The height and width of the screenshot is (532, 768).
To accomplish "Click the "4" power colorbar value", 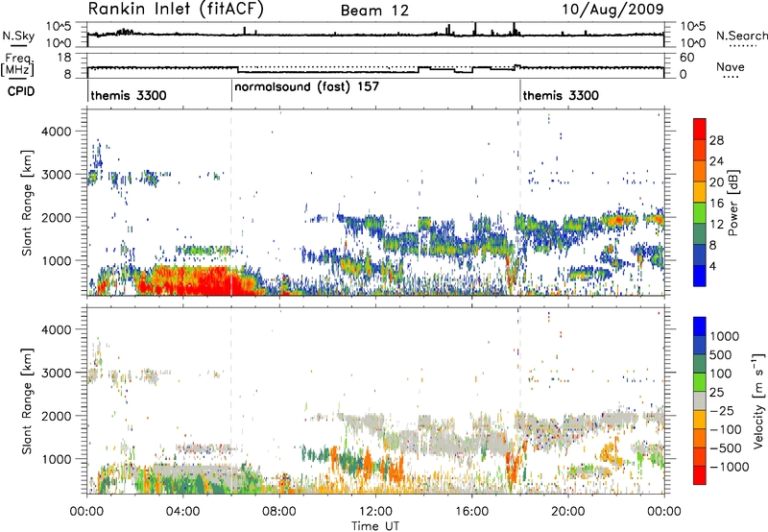I will 713,266.
